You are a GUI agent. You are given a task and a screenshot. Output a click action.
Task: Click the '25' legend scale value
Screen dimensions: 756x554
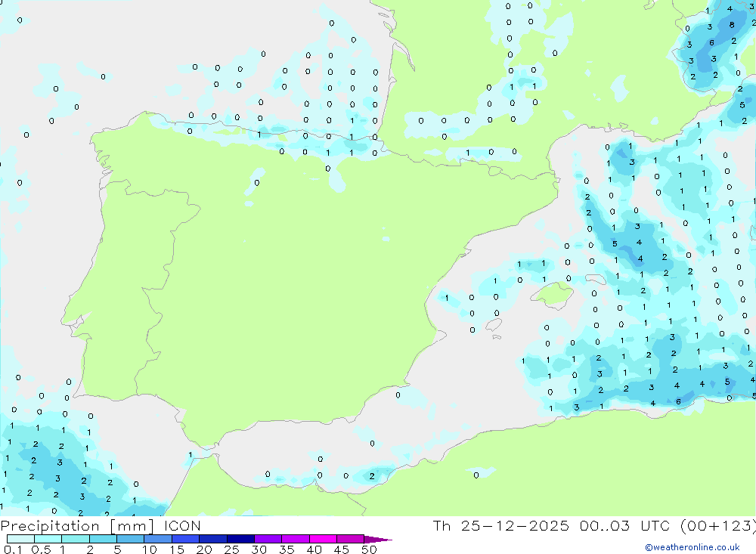(232, 549)
